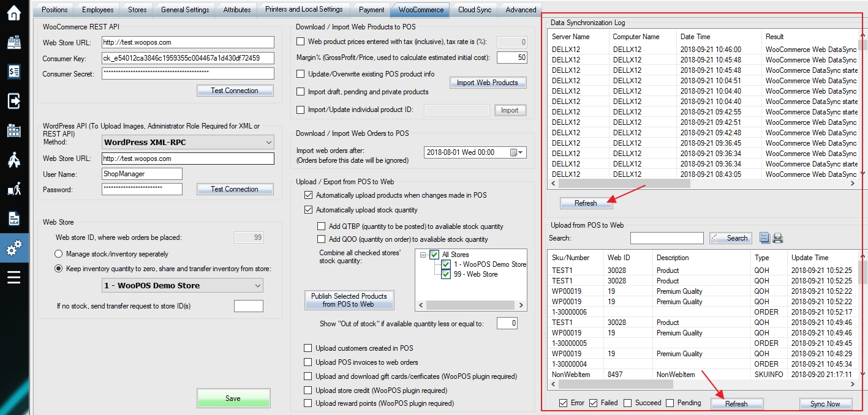Switch to the Employees tab

click(98, 10)
